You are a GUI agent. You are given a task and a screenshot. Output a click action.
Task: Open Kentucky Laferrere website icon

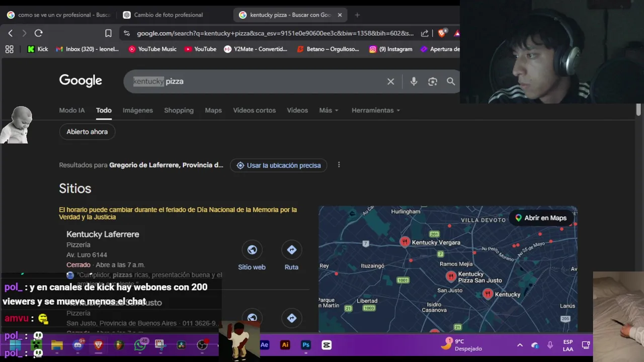click(x=252, y=250)
